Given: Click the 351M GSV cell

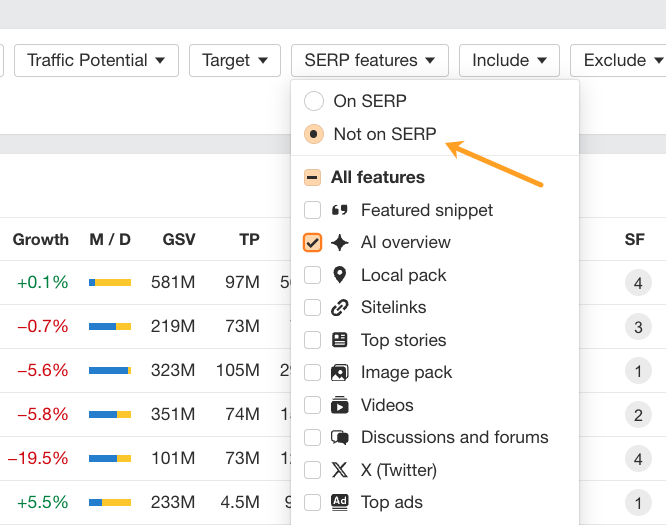Looking at the screenshot, I should [x=173, y=415].
